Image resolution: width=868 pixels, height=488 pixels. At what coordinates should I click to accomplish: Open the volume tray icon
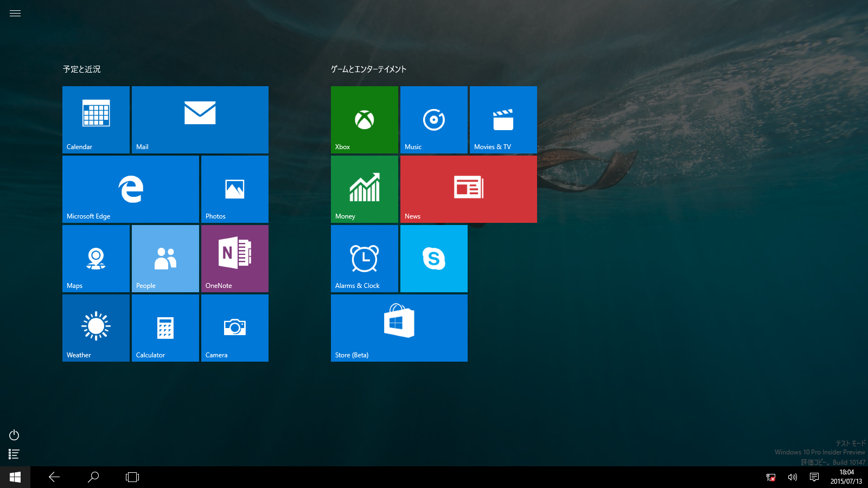coord(793,477)
